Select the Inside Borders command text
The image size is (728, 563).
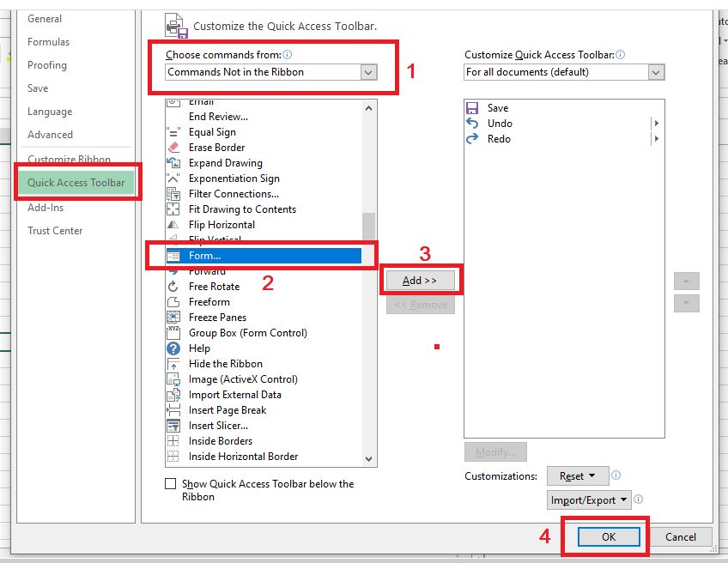pos(221,441)
